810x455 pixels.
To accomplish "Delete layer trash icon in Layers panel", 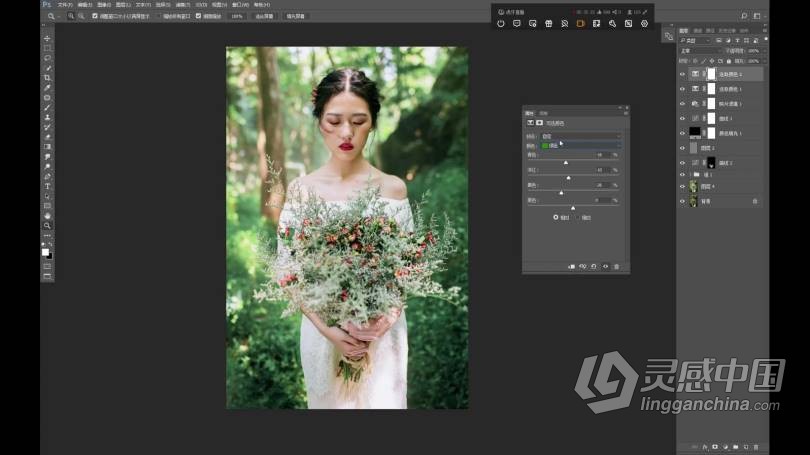I will pyautogui.click(x=756, y=447).
